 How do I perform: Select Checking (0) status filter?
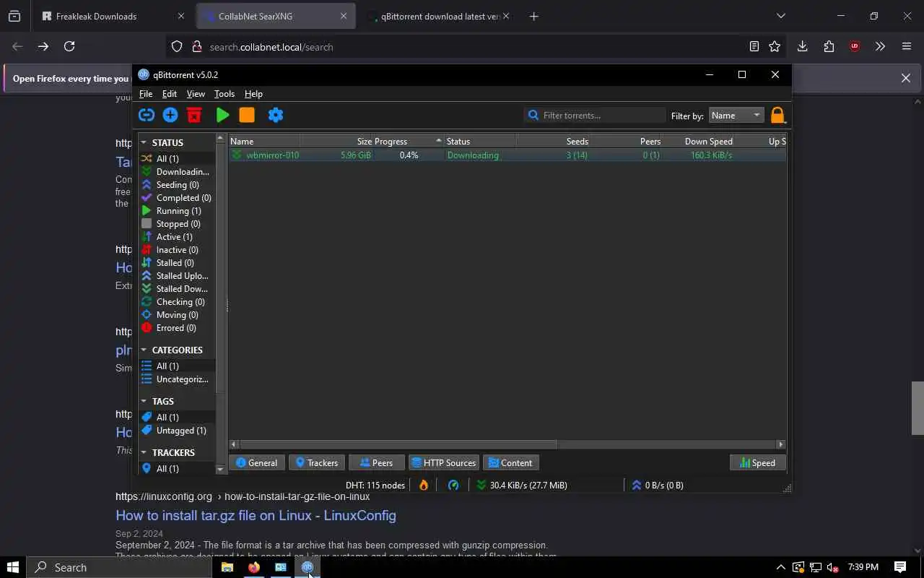[177, 302]
